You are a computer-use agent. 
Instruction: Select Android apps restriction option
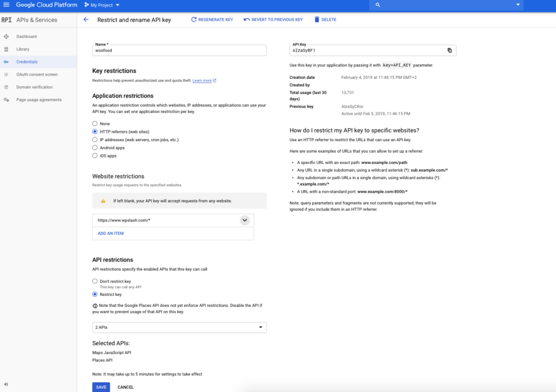click(94, 148)
